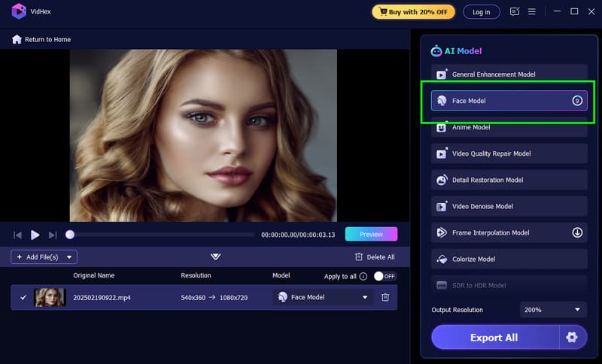
Task: Open the feedback note icon in title bar
Action: pos(515,11)
